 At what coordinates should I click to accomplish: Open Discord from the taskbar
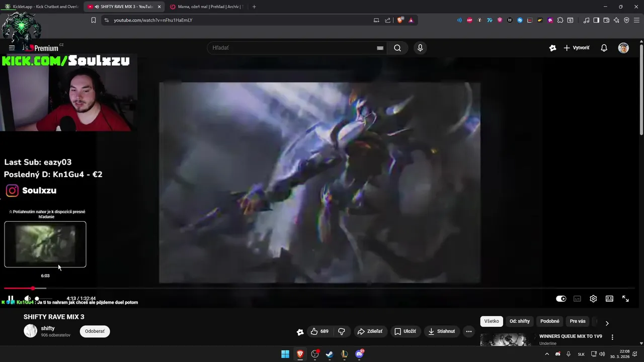pos(359,354)
